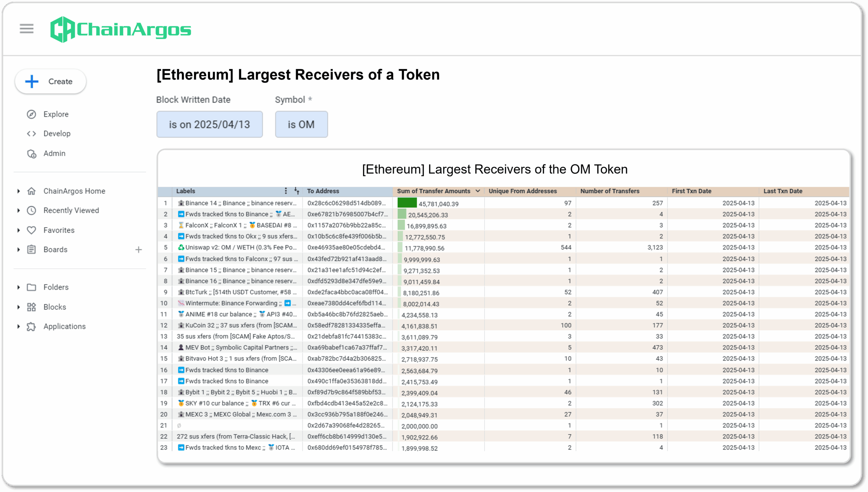Sort by To Address column header

[x=323, y=191]
